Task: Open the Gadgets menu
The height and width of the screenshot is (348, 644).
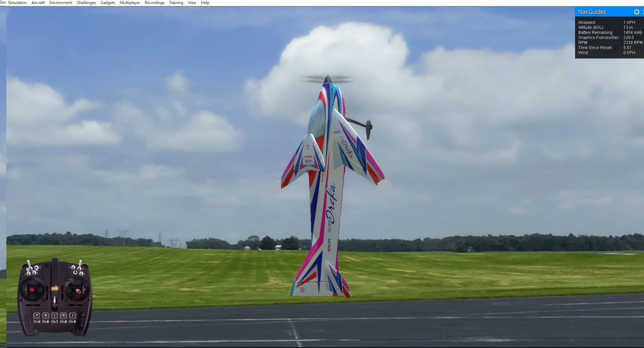Action: point(107,3)
